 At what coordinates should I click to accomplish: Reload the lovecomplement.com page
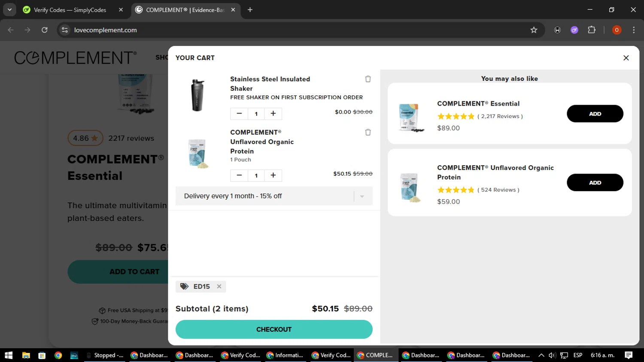point(45,30)
